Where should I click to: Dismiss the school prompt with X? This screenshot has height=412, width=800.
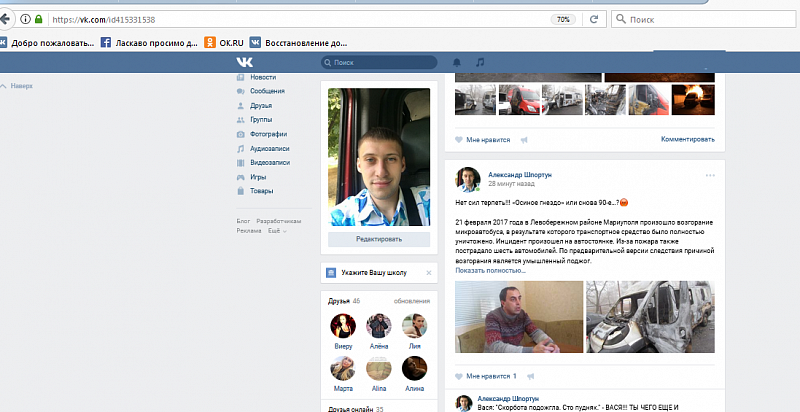(x=429, y=273)
